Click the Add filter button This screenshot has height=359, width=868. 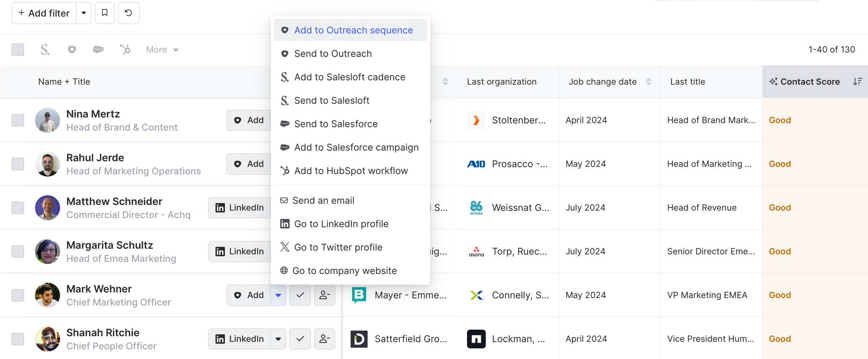44,13
